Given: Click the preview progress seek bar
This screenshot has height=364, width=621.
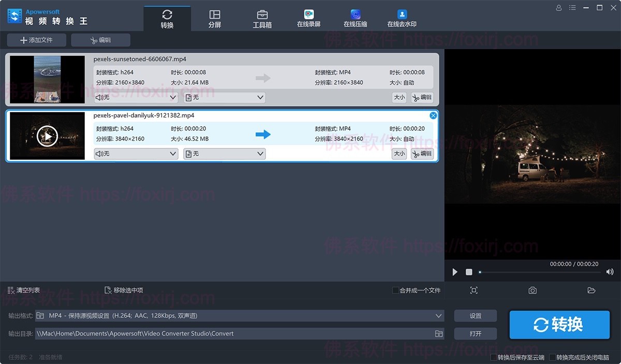Looking at the screenshot, I should point(538,272).
